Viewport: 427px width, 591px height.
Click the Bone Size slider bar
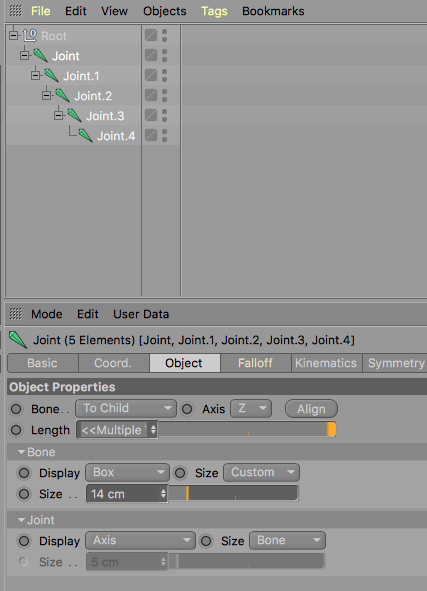(233, 493)
